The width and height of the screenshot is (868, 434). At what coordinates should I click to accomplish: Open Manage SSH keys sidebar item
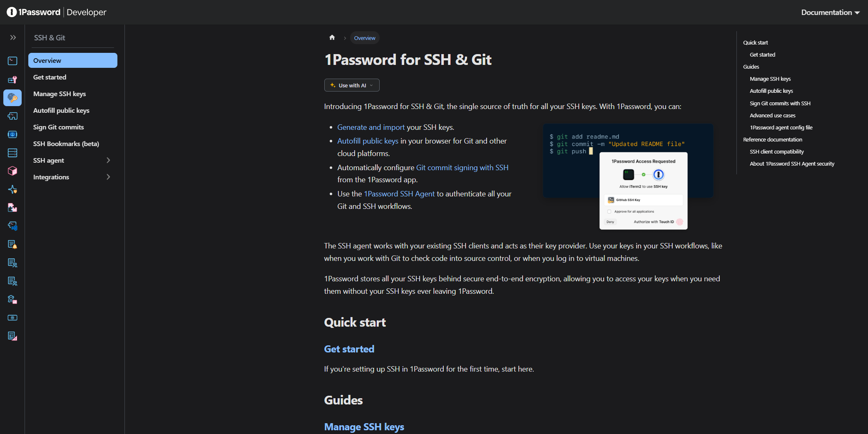click(x=72, y=94)
